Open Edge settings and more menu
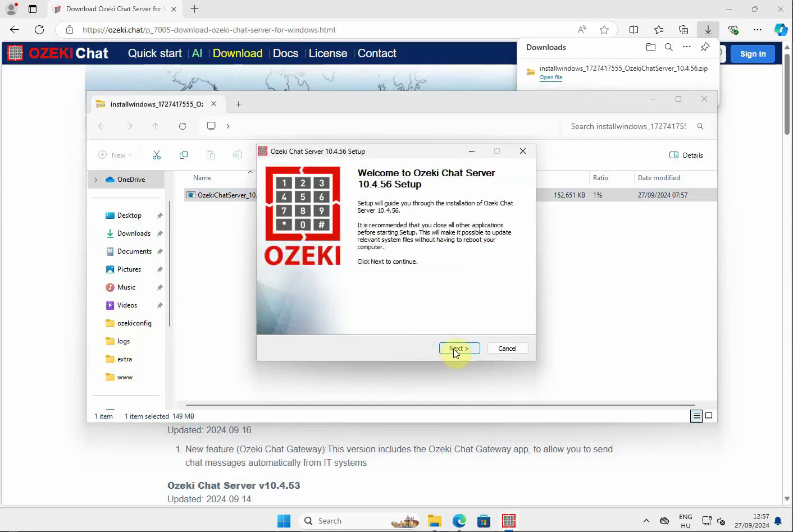Image resolution: width=793 pixels, height=532 pixels. 758,30
